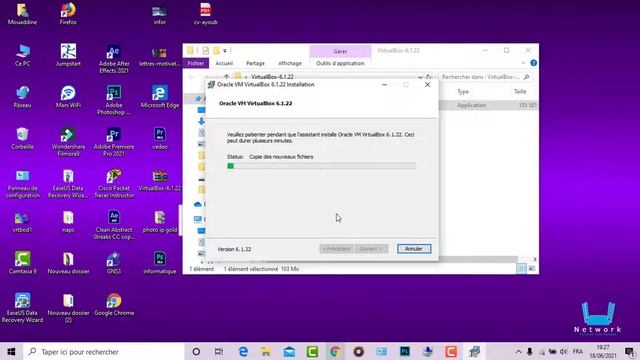Open the Clean Abstract Streaks file
Screen dimensions: 640x360
(114, 225)
